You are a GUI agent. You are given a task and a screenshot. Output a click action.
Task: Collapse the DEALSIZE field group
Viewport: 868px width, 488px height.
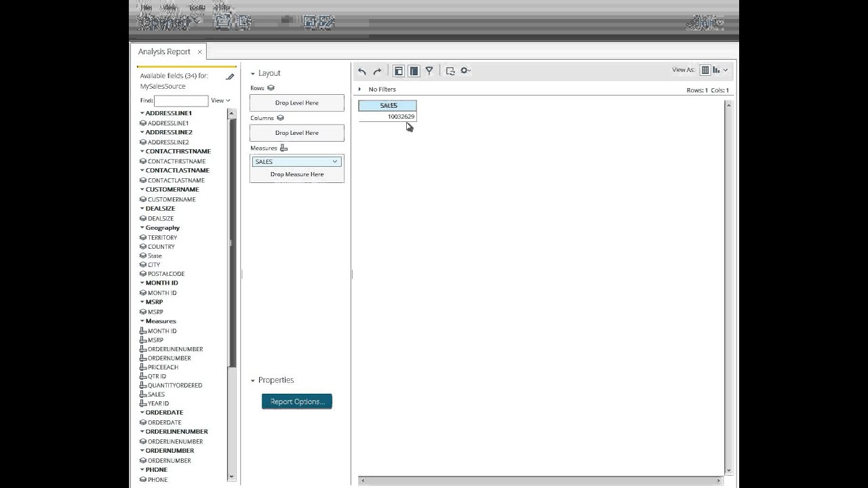(x=142, y=209)
